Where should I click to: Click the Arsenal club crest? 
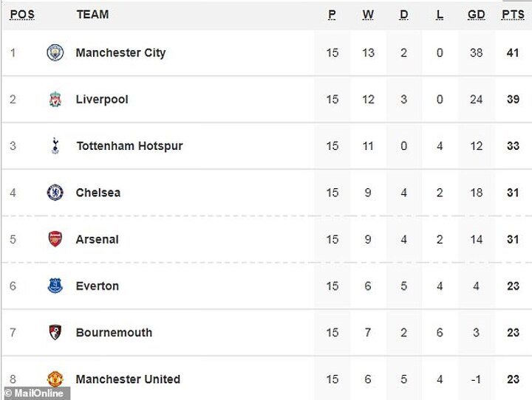[55, 239]
